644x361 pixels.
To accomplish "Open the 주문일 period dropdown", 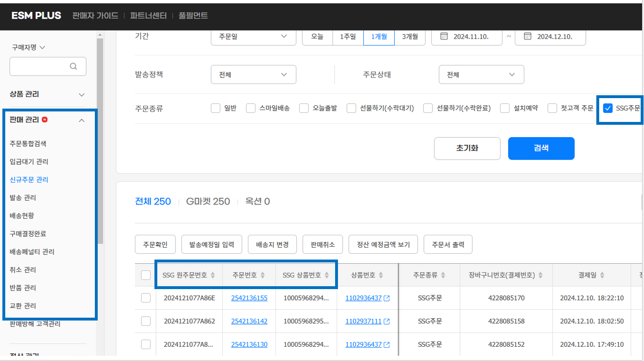I will [x=254, y=36].
